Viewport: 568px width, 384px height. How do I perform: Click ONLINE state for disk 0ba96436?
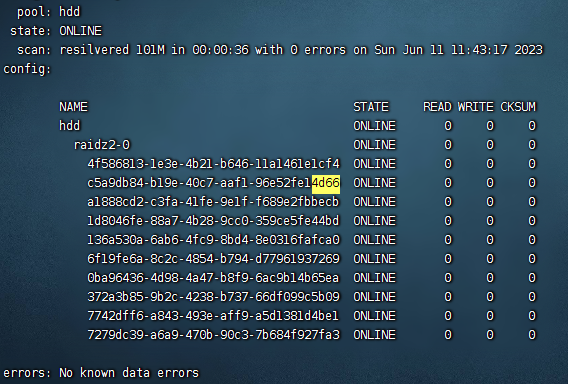coord(375,278)
